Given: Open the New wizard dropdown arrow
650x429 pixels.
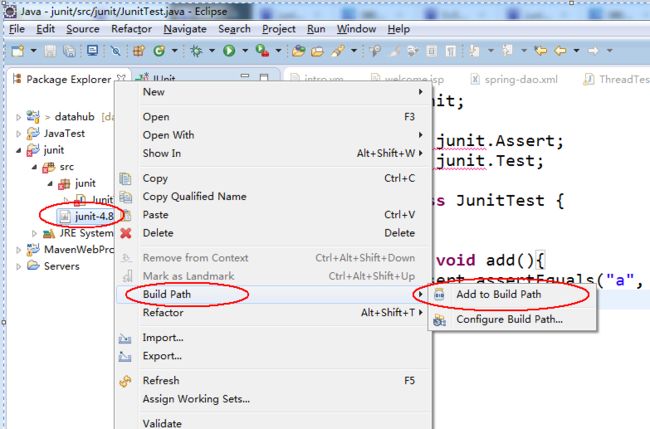Looking at the screenshot, I should [33, 51].
